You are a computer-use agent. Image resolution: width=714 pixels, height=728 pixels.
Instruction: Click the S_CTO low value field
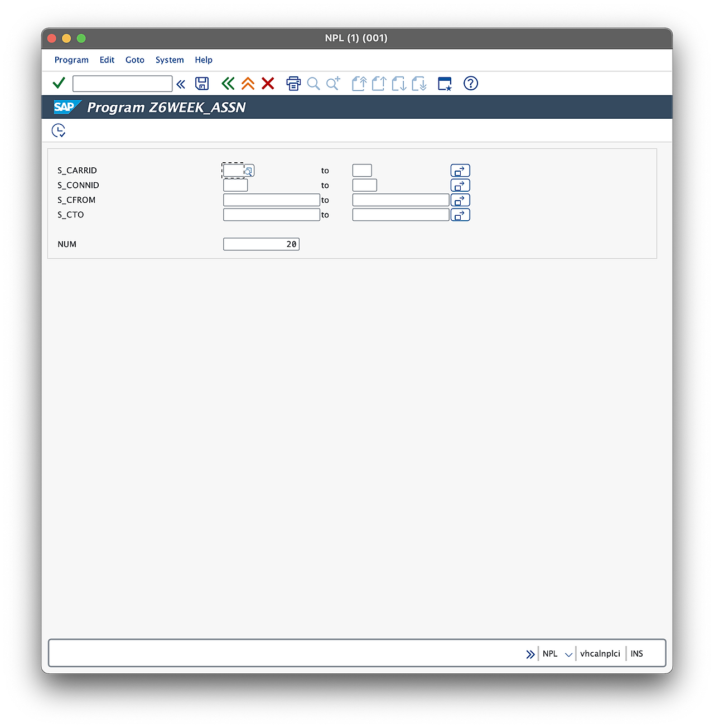coord(272,215)
